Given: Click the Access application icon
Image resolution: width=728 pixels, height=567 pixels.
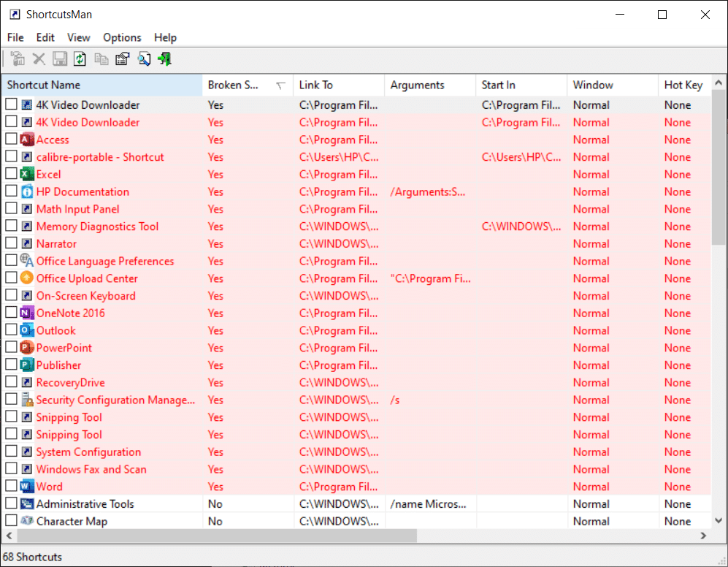Looking at the screenshot, I should point(27,140).
